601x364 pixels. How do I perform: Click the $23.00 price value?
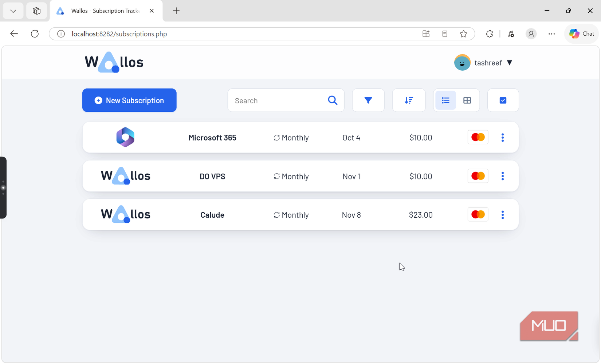pos(421,215)
